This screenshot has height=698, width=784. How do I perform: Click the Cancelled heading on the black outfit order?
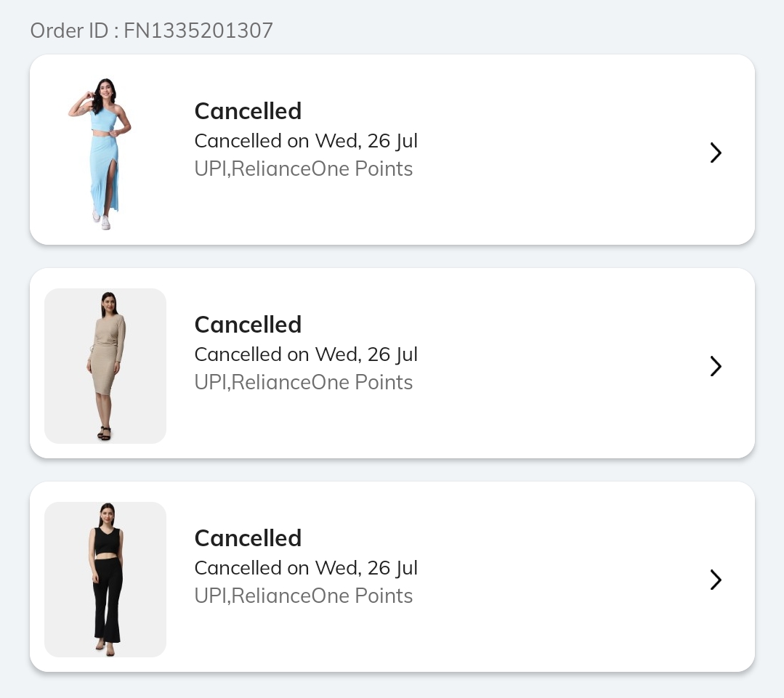(x=248, y=538)
